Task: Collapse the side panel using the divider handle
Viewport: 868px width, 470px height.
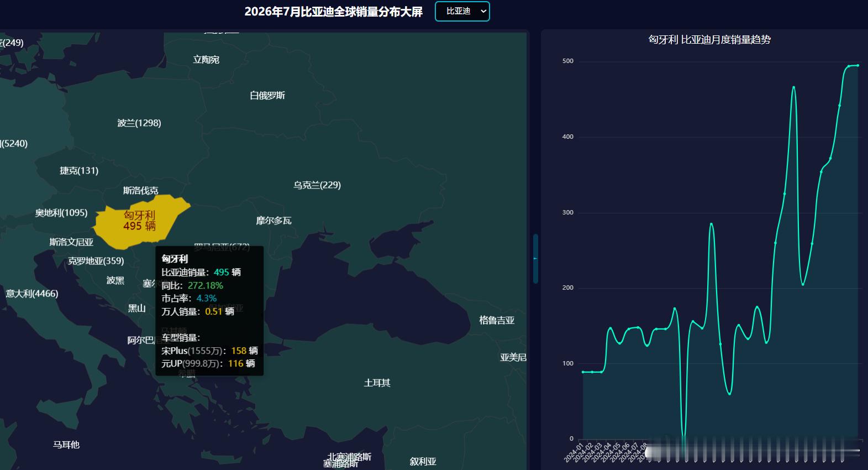Action: [535, 258]
